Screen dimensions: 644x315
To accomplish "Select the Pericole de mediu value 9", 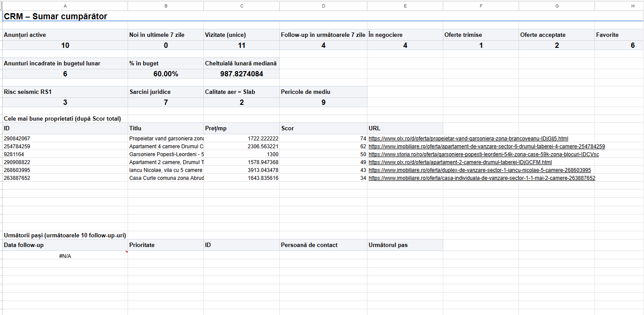I will tap(323, 103).
